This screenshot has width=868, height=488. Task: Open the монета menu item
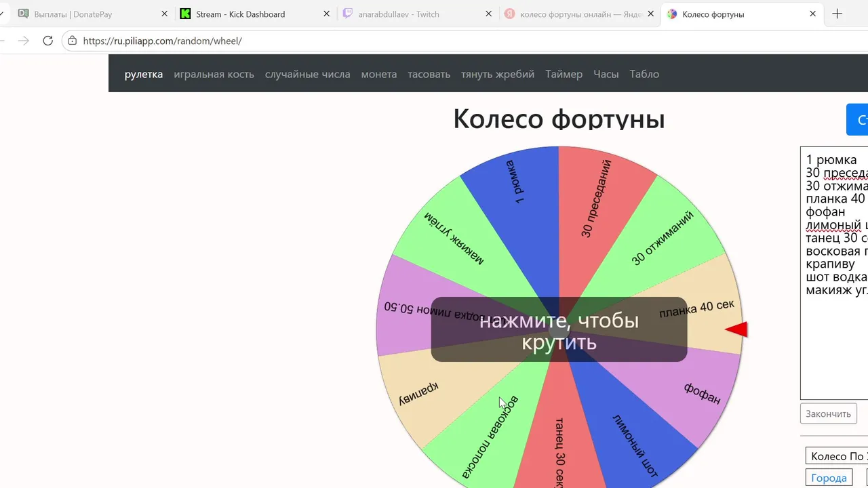point(379,74)
